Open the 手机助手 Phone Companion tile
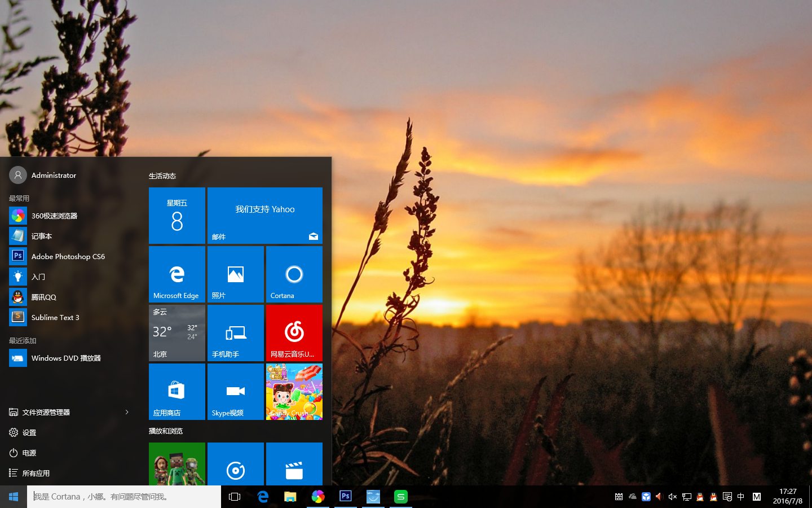This screenshot has width=812, height=508. pos(235,332)
